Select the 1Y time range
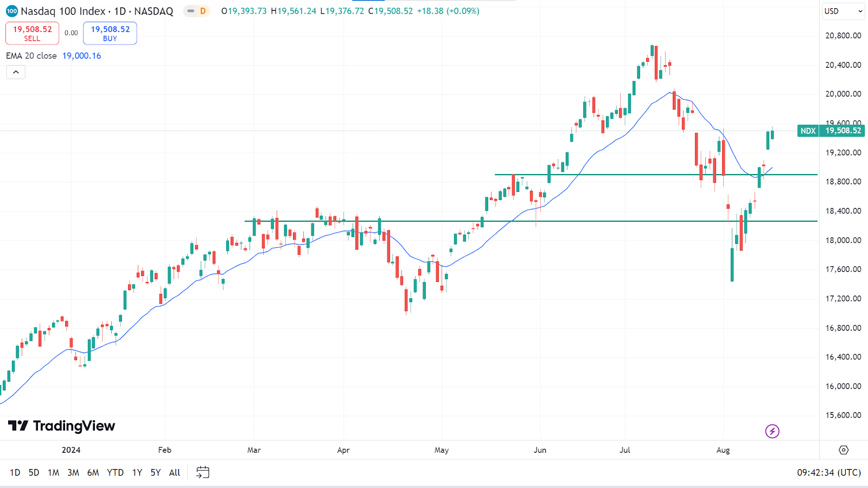 pyautogui.click(x=137, y=473)
